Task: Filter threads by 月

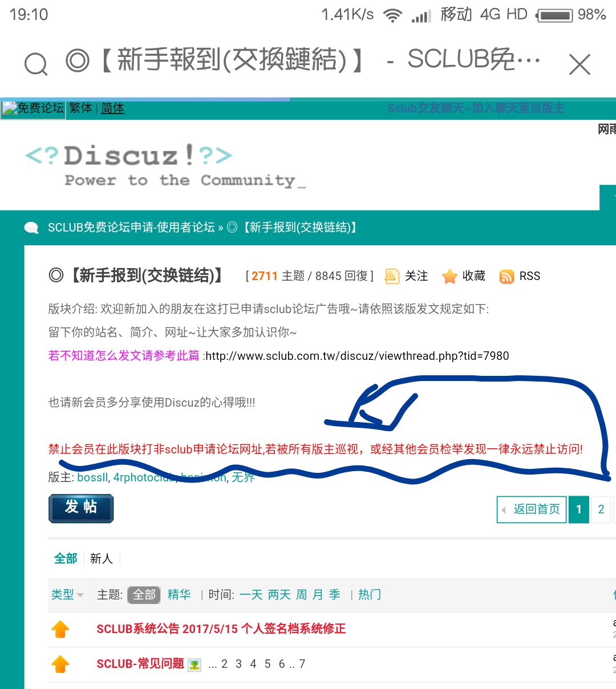Action: tap(318, 595)
